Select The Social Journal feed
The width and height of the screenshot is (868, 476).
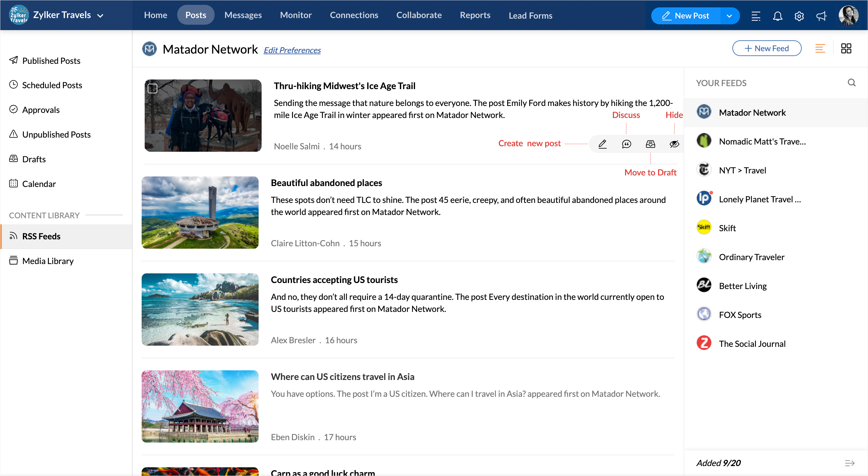pos(776,344)
